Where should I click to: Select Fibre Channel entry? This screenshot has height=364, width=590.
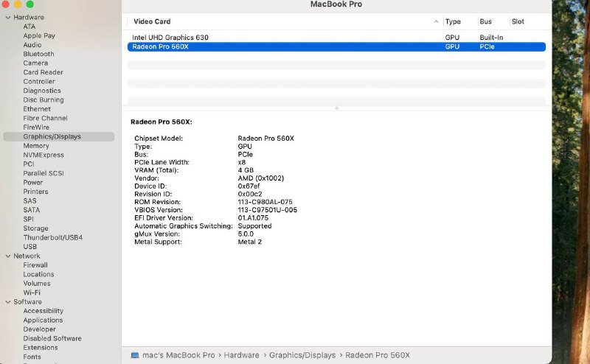click(x=45, y=118)
